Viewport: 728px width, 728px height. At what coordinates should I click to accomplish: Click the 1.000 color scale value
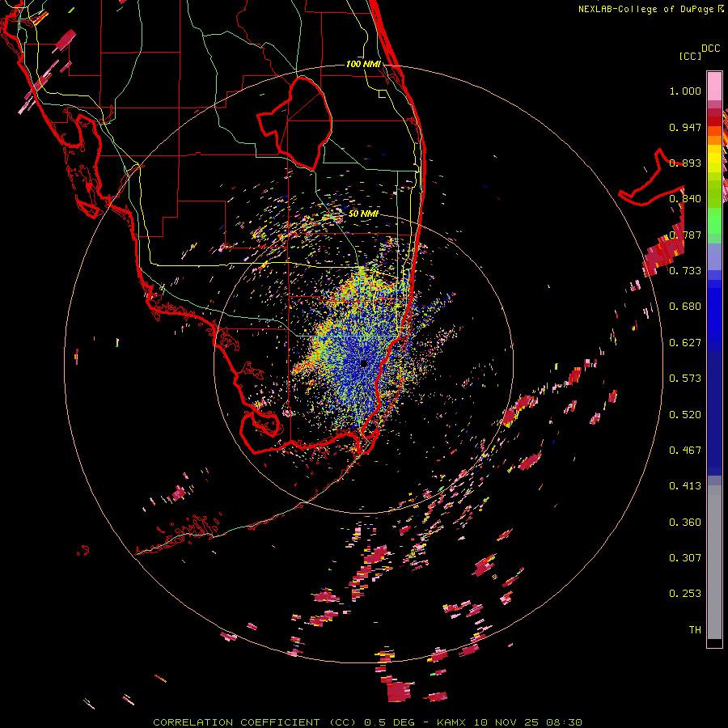pyautogui.click(x=685, y=91)
